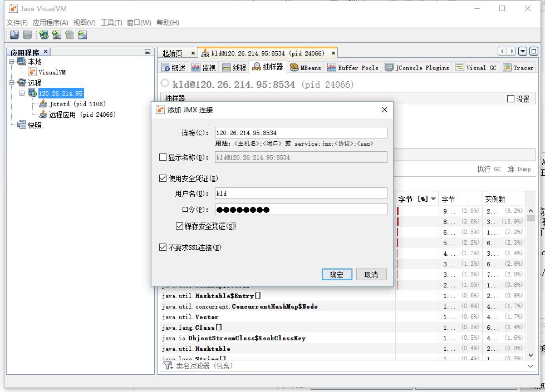Minimize the 应用程序 panel with its collapse icon

click(147, 52)
